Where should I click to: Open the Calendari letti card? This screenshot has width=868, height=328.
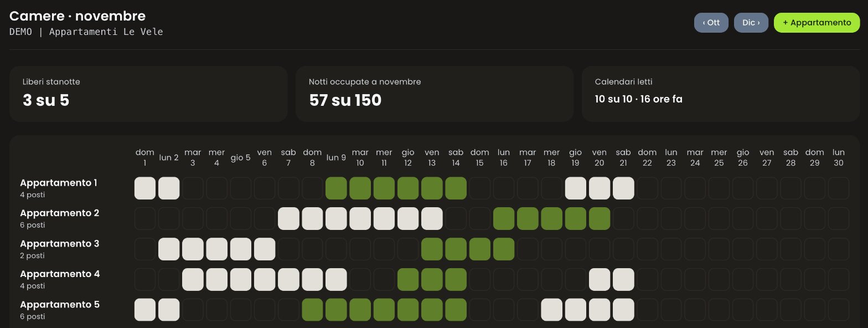pyautogui.click(x=721, y=94)
